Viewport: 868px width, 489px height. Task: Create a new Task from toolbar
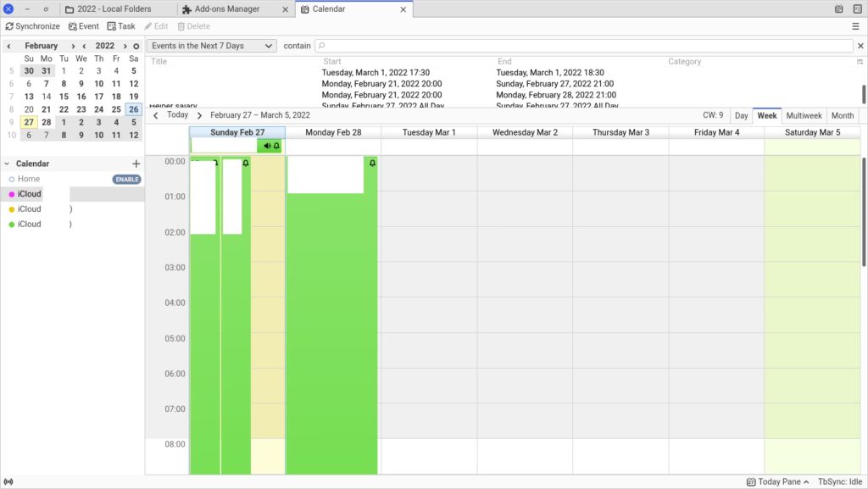point(121,26)
